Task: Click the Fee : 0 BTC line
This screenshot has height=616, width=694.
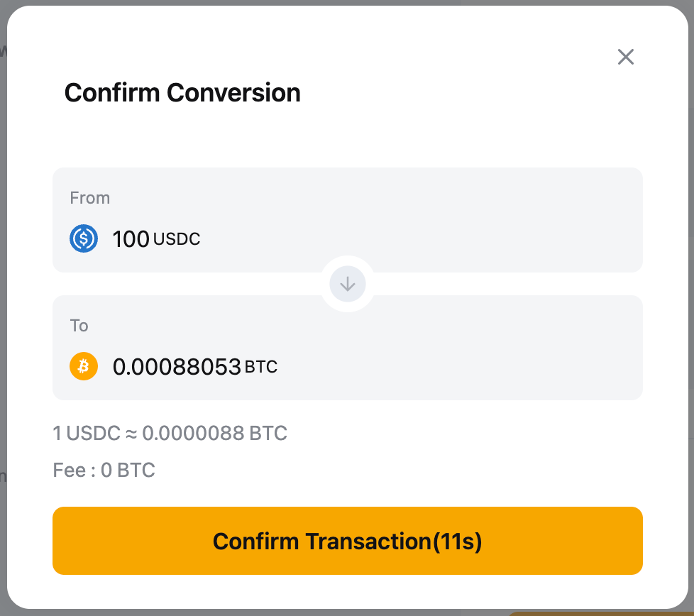Action: click(x=104, y=470)
